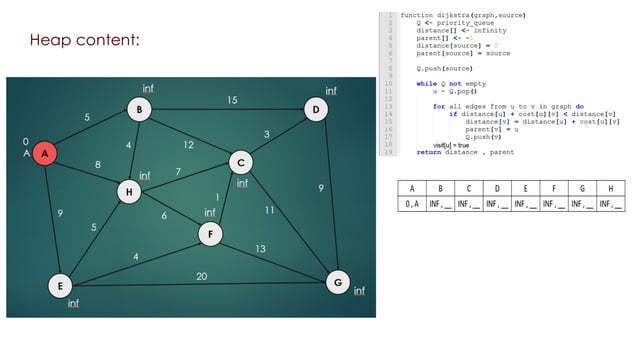638x361 pixels.
Task: Select graph node E circle
Action: coord(60,286)
